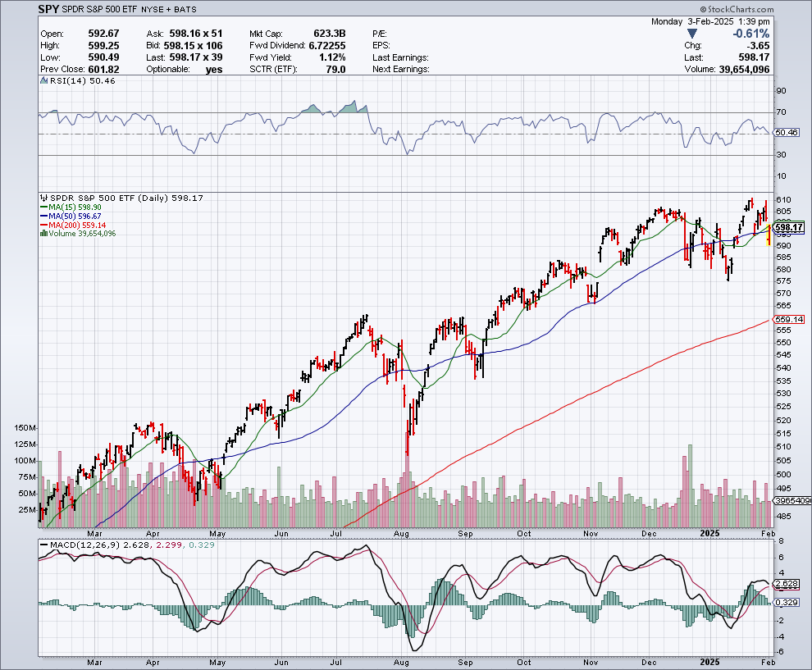This screenshot has height=670, width=812.
Task: Click the chart-type icon before RSI(14) label
Action: click(x=44, y=80)
